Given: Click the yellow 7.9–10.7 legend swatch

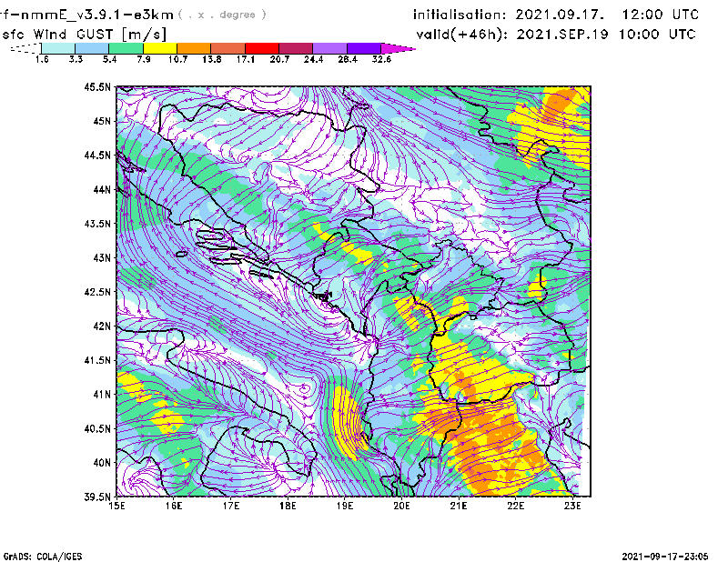Looking at the screenshot, I should (x=160, y=48).
